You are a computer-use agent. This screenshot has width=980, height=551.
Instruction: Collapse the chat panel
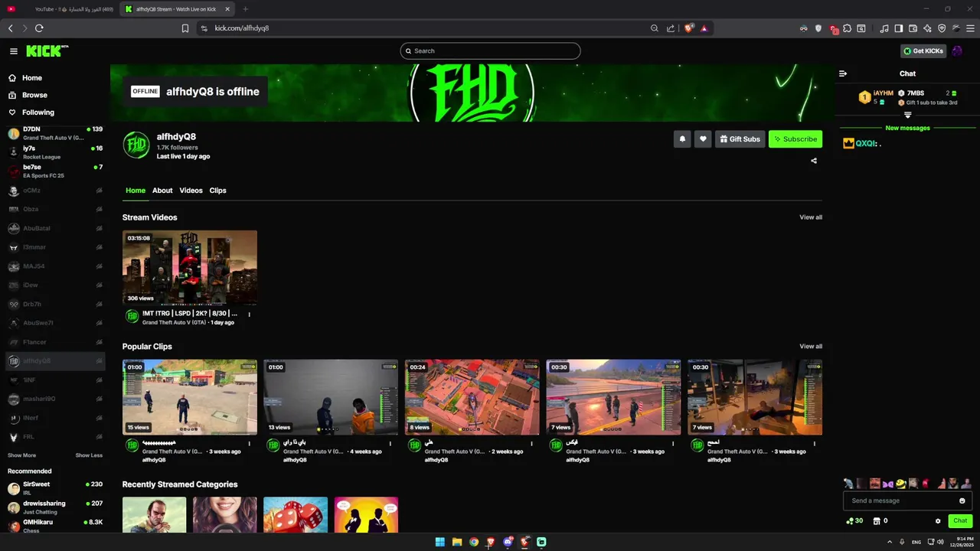[x=843, y=73]
